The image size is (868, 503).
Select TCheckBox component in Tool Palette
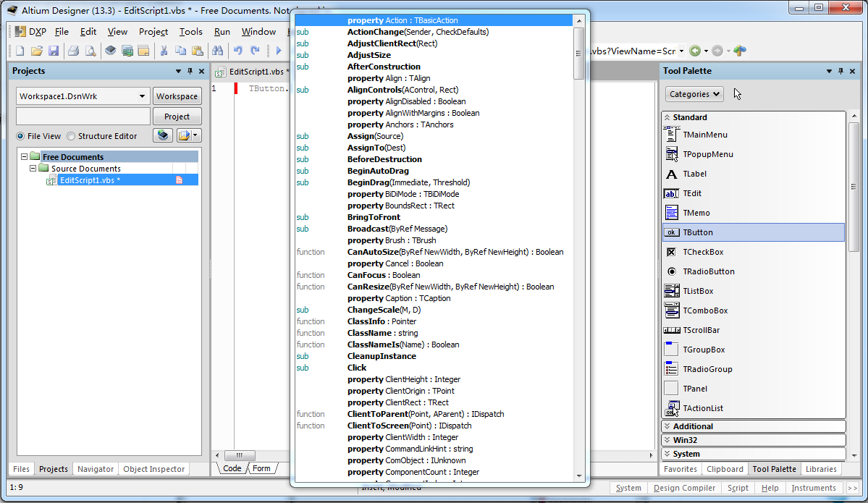coord(754,252)
